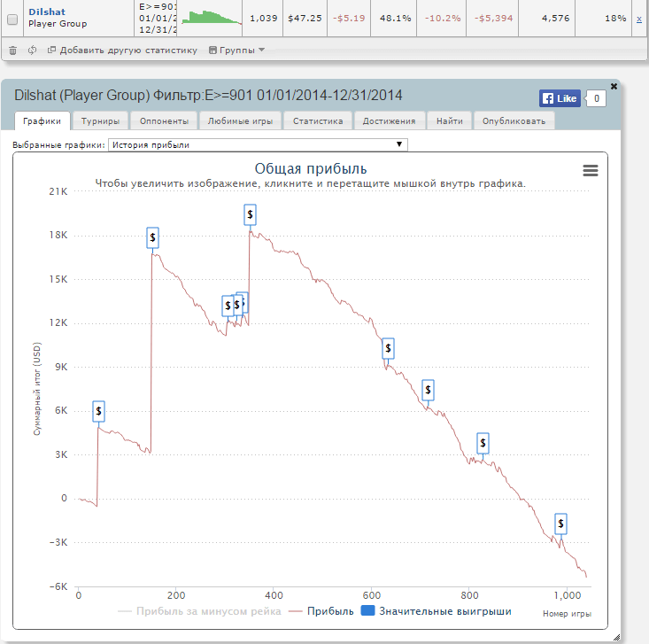649x644 pixels.
Task: Close the chart panel with X
Action: tap(614, 86)
